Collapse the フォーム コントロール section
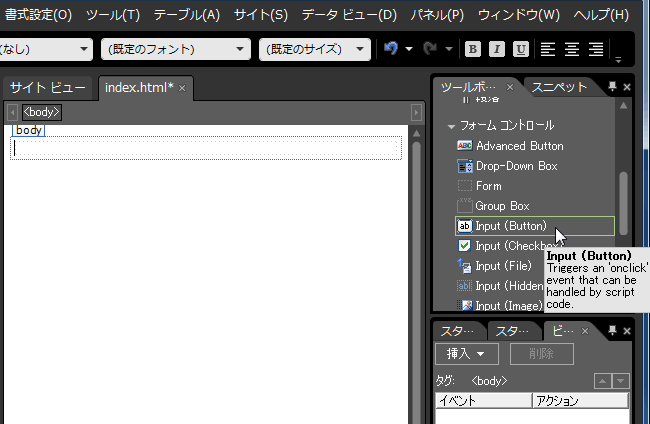This screenshot has width=650, height=424. 451,126
